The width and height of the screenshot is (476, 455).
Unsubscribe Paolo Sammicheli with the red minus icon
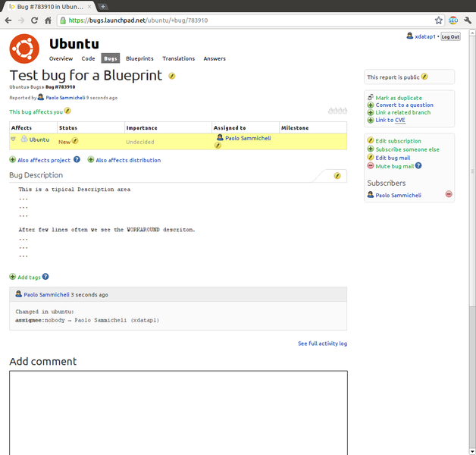(x=449, y=195)
